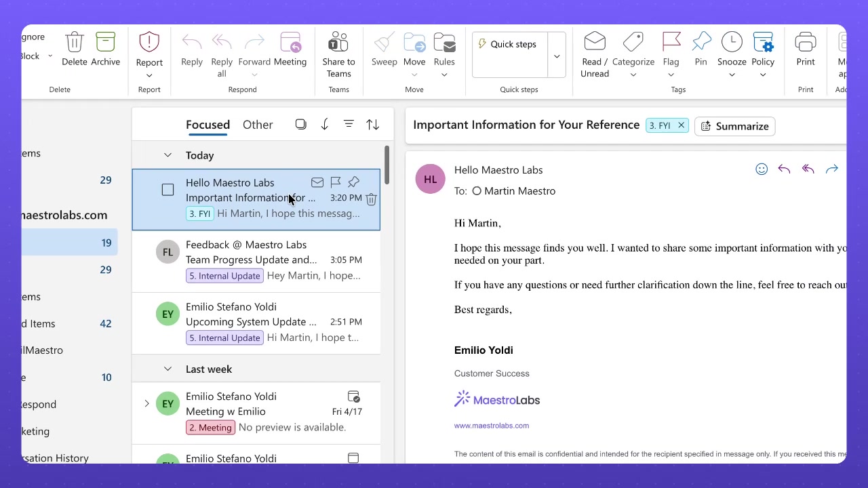Select the Sweep tool icon
The height and width of the screenshot is (488, 868).
point(384,42)
